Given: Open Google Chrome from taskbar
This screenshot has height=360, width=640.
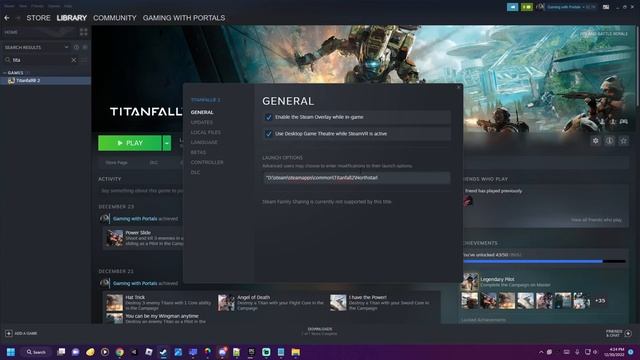Looking at the screenshot, I should (x=120, y=352).
